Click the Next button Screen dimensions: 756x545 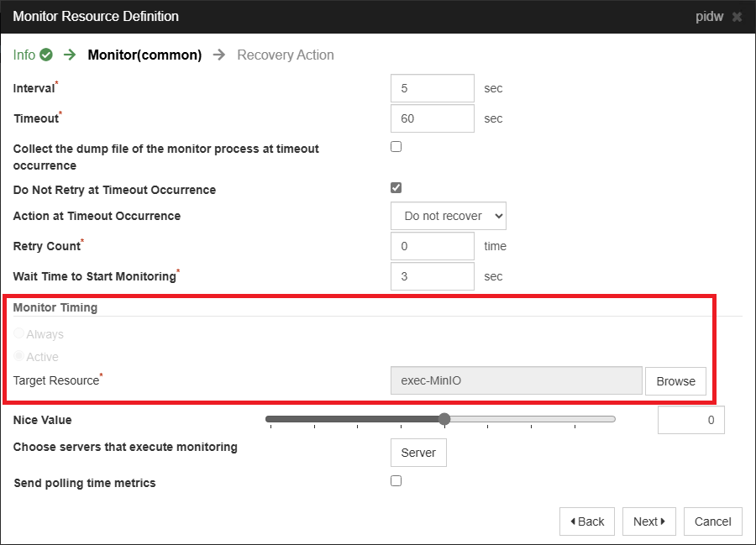(648, 521)
